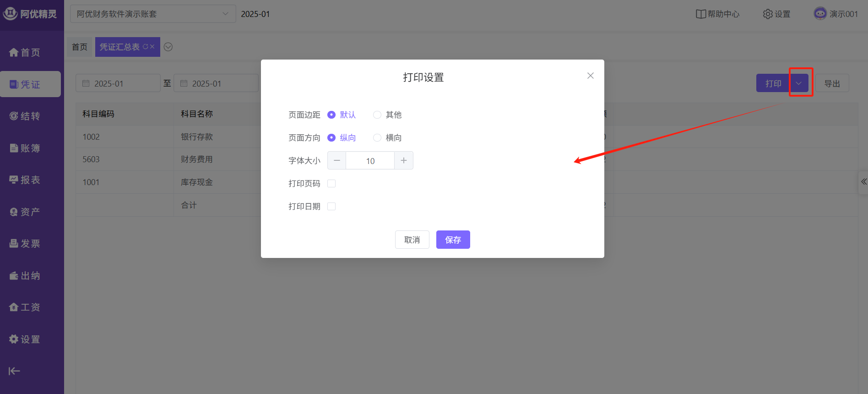Click the help center book icon
Viewport: 868px width, 394px height.
(x=700, y=14)
